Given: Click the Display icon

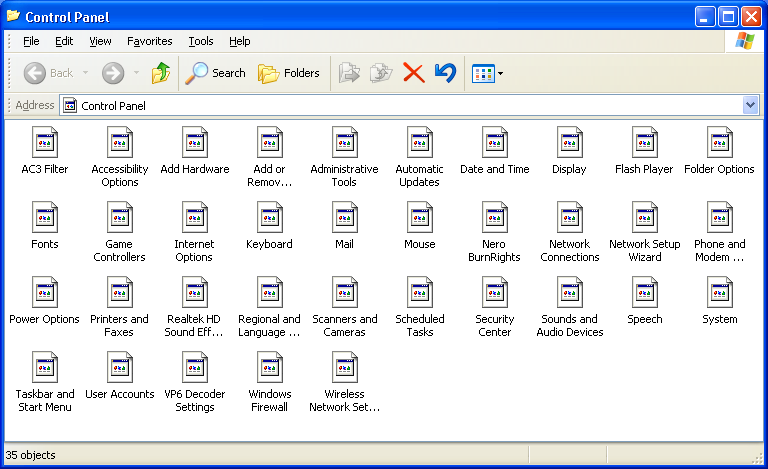Looking at the screenshot, I should [570, 142].
